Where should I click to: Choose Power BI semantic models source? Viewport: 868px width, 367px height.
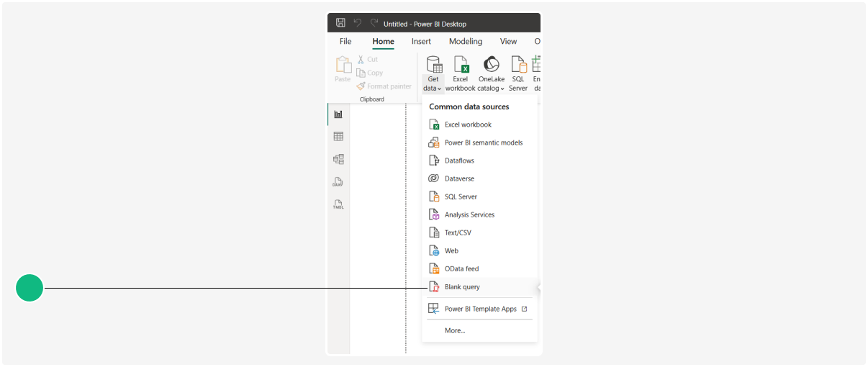tap(479, 142)
